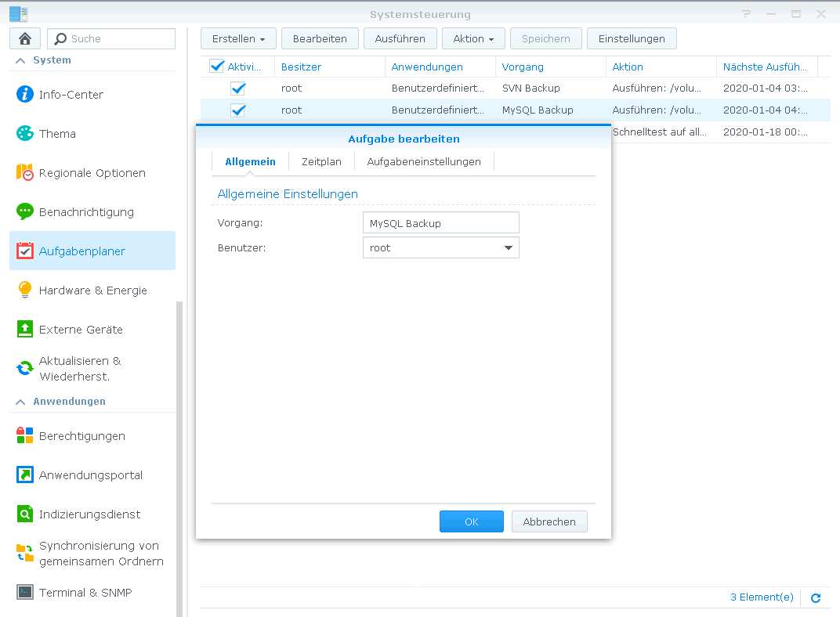Select Regionale Optionen in sidebar
Viewport: 840px width, 617px height.
pos(92,173)
